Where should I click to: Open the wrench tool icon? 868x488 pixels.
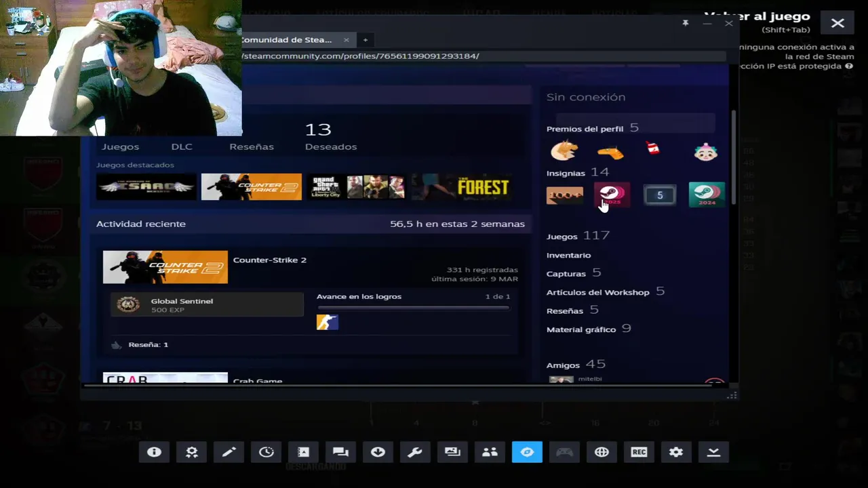[415, 452]
